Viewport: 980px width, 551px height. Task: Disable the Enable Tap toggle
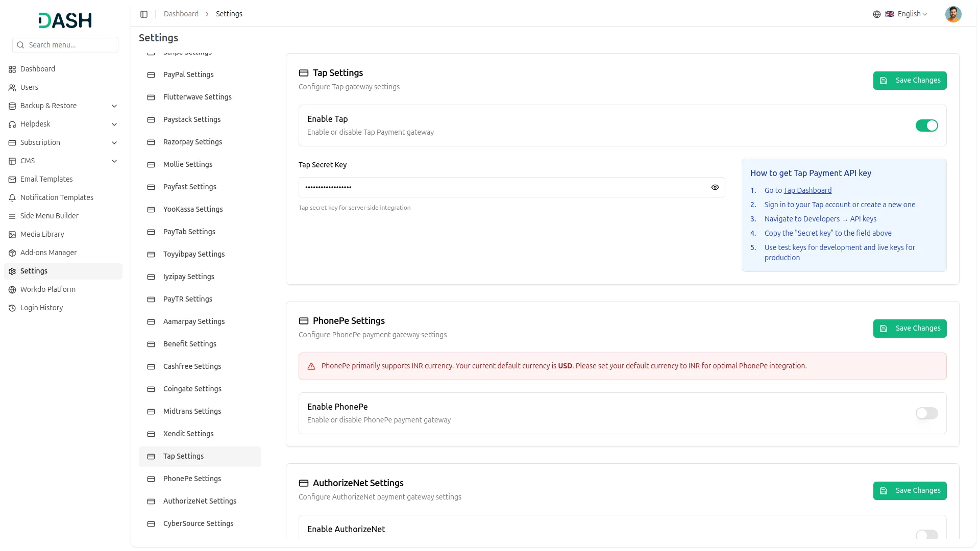926,126
